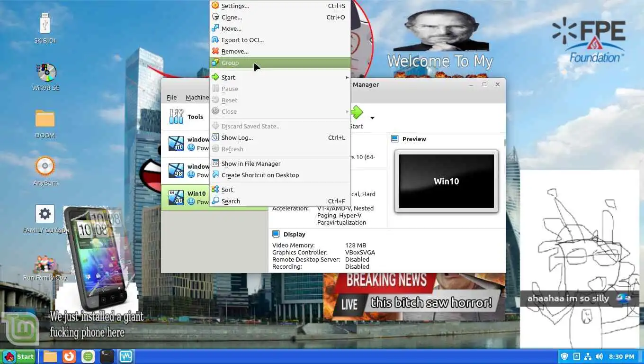Click the volume speaker tray icon
644x364 pixels.
pyautogui.click(x=599, y=356)
